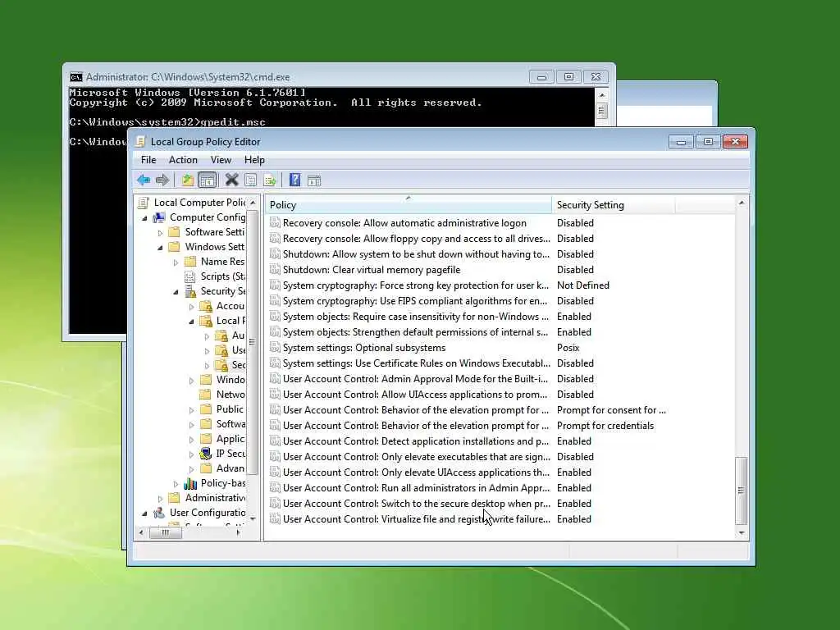Select Local Computer Policy root node

click(x=200, y=203)
